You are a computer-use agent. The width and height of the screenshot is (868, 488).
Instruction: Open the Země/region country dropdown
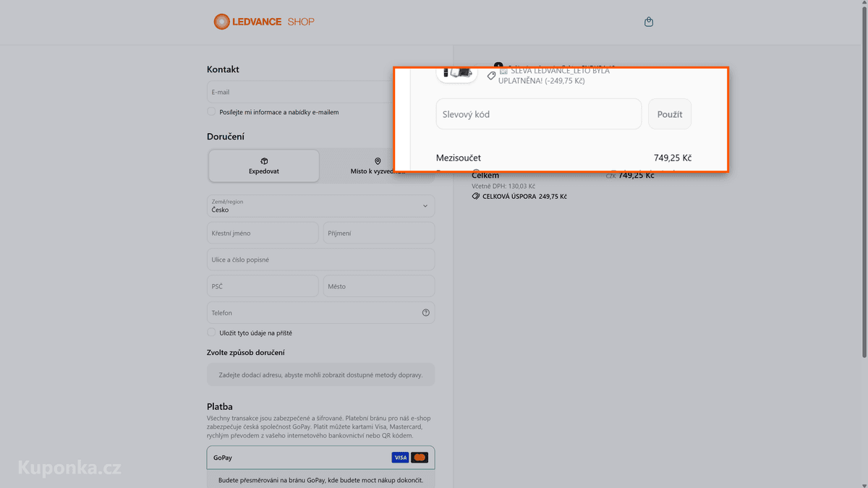320,206
